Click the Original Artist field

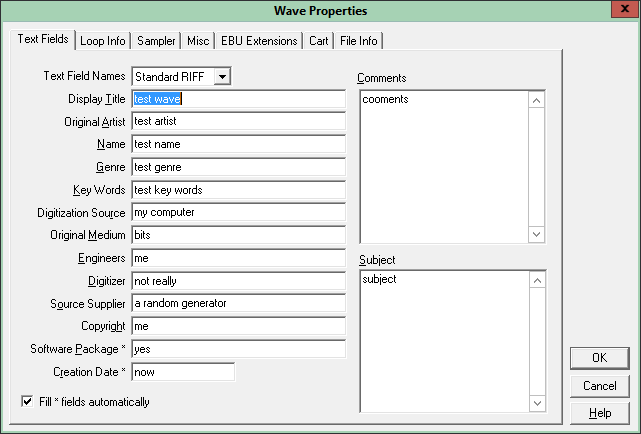coord(239,121)
